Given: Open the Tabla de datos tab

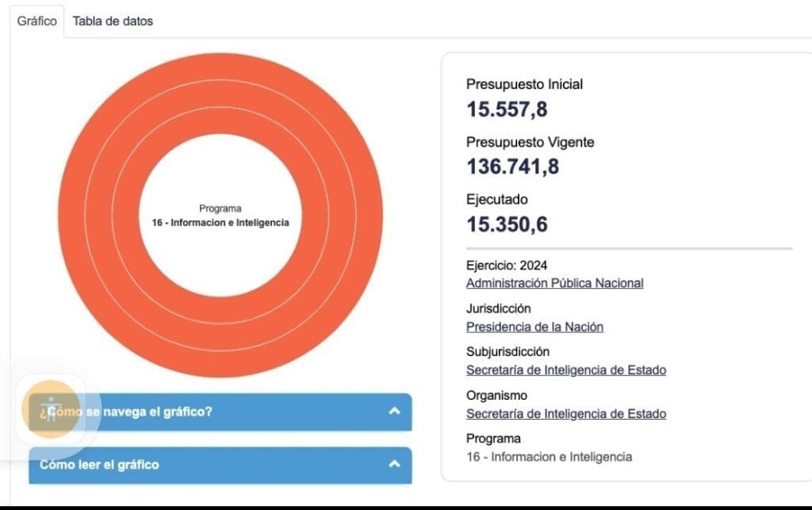Looking at the screenshot, I should click(x=113, y=21).
